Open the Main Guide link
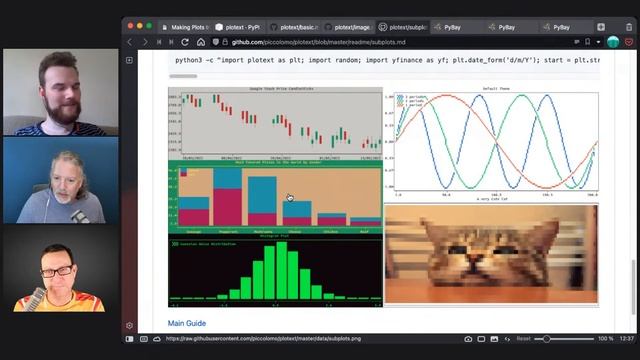640x360 pixels. click(x=187, y=323)
